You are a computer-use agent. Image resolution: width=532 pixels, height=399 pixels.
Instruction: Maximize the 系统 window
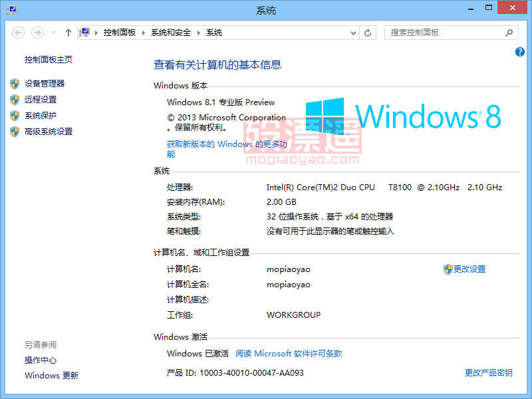pyautogui.click(x=489, y=7)
